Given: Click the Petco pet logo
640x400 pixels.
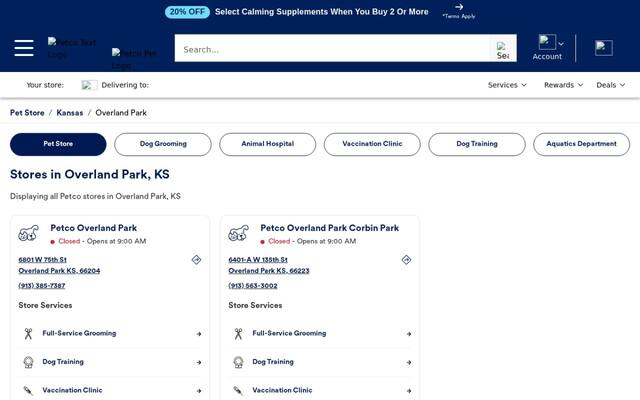Looking at the screenshot, I should point(135,59).
